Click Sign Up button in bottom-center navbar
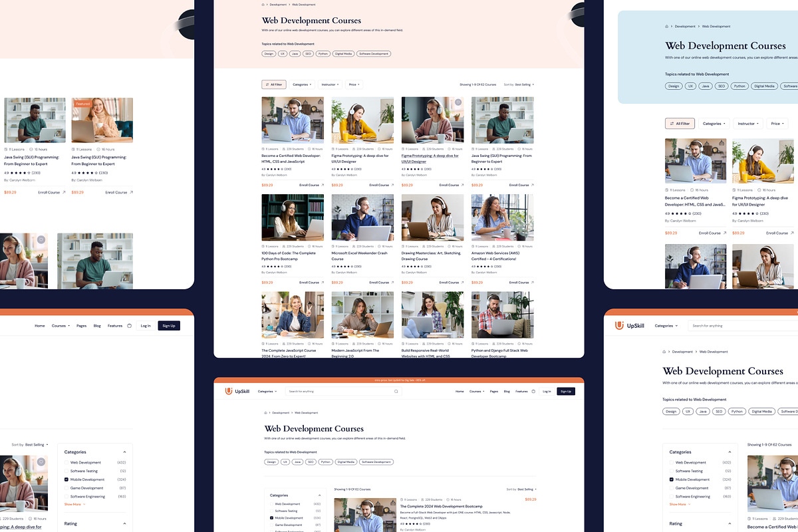The width and height of the screenshot is (798, 532). pyautogui.click(x=566, y=392)
